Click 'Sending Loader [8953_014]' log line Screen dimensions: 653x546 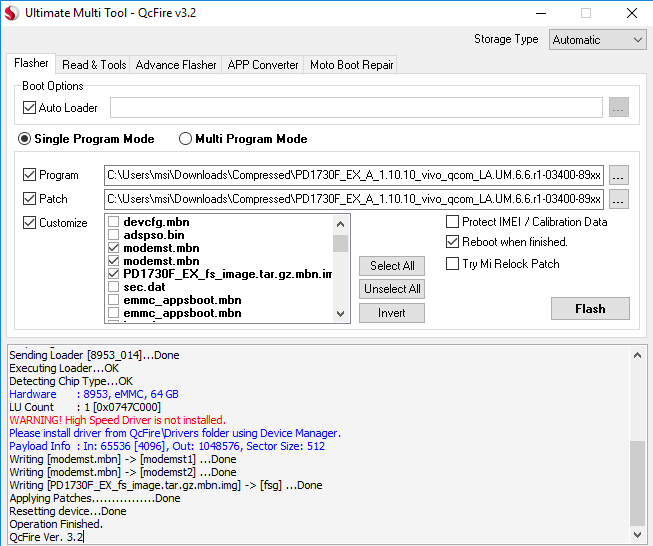click(94, 355)
